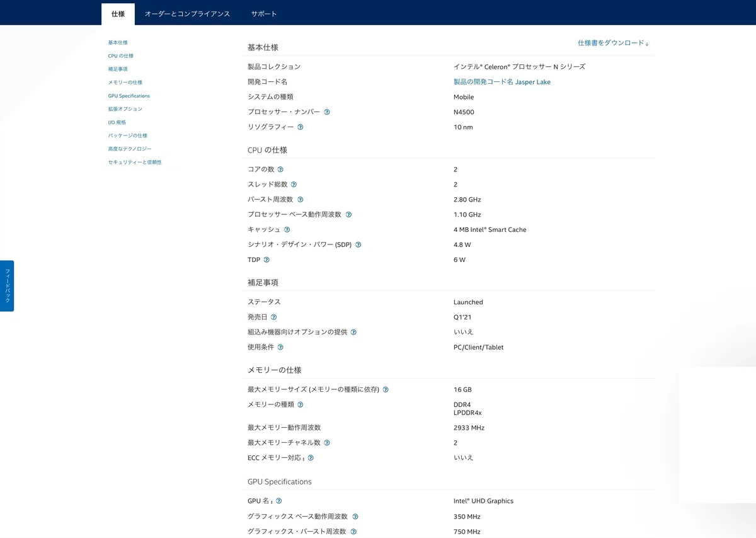Open help icon next to ECC メモリー対応
The image size is (756, 538).
pos(311,458)
